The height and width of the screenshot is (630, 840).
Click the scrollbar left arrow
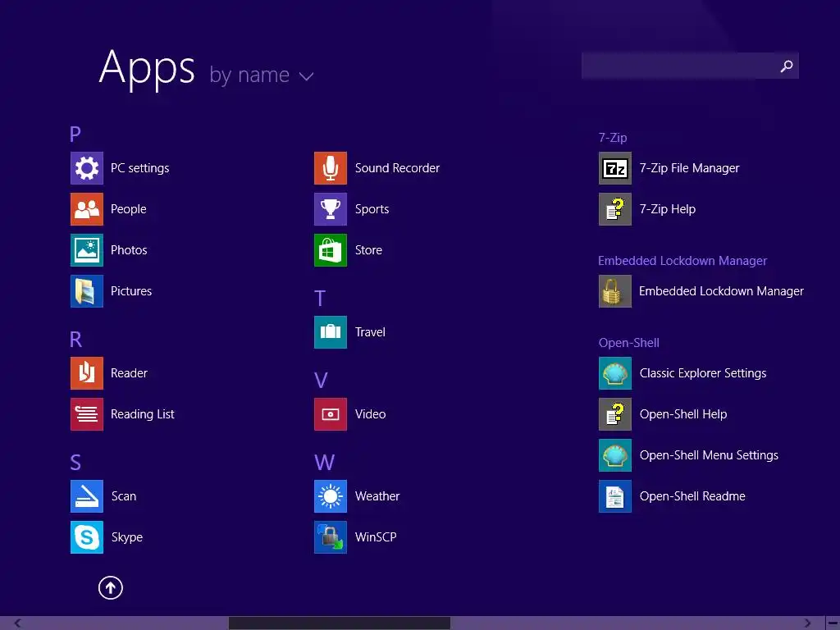(x=18, y=623)
